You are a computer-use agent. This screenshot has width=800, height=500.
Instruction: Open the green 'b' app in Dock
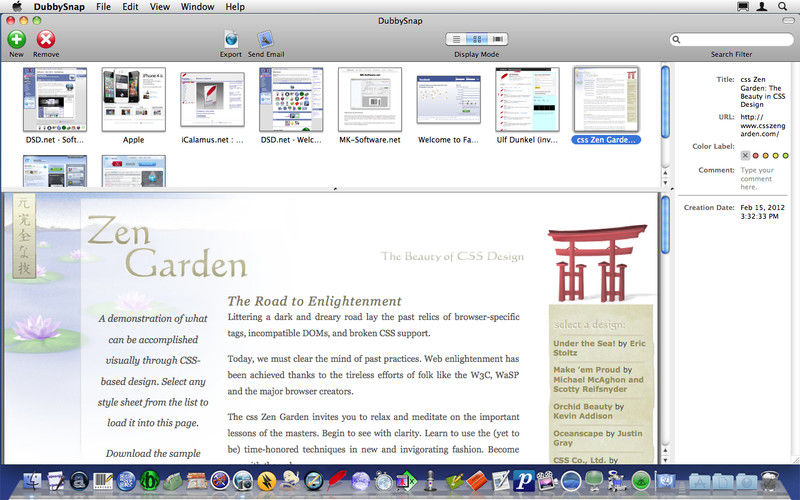[149, 481]
